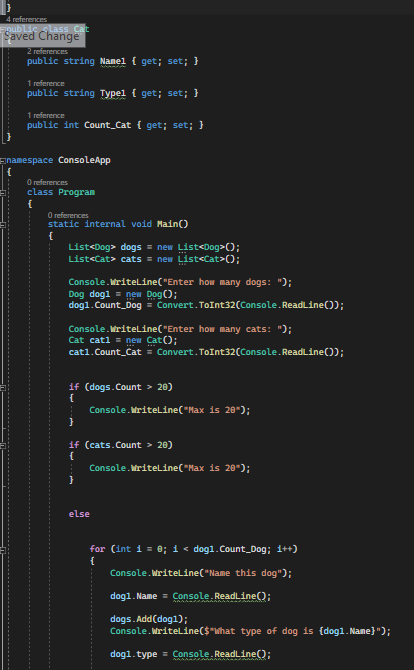Click the Name1 property identifier
This screenshot has height=670, width=414.
pos(113,61)
